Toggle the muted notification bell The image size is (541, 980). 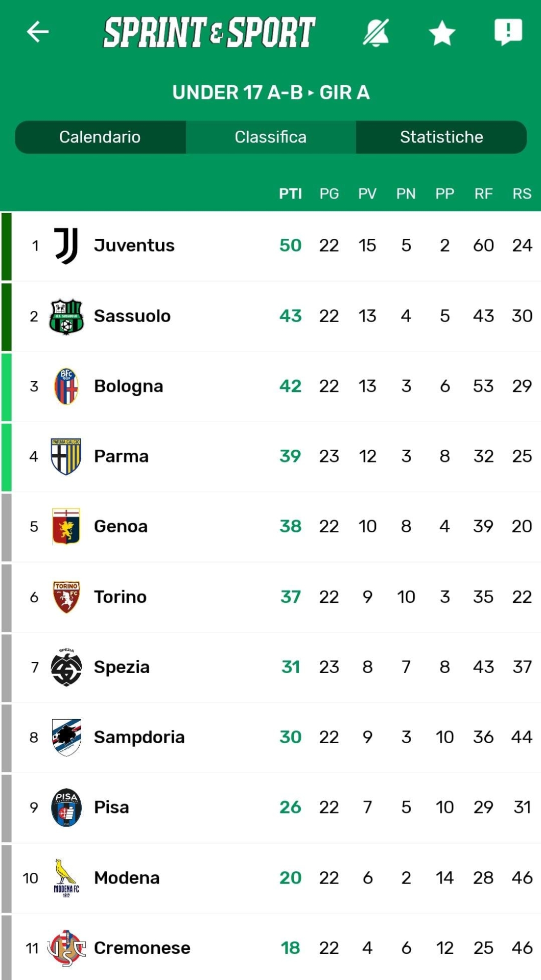pyautogui.click(x=376, y=33)
